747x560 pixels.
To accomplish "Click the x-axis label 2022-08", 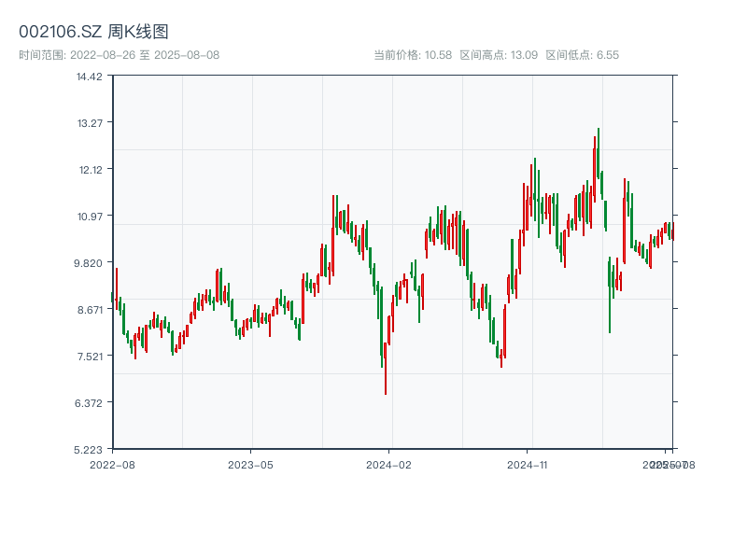I will pyautogui.click(x=112, y=465).
